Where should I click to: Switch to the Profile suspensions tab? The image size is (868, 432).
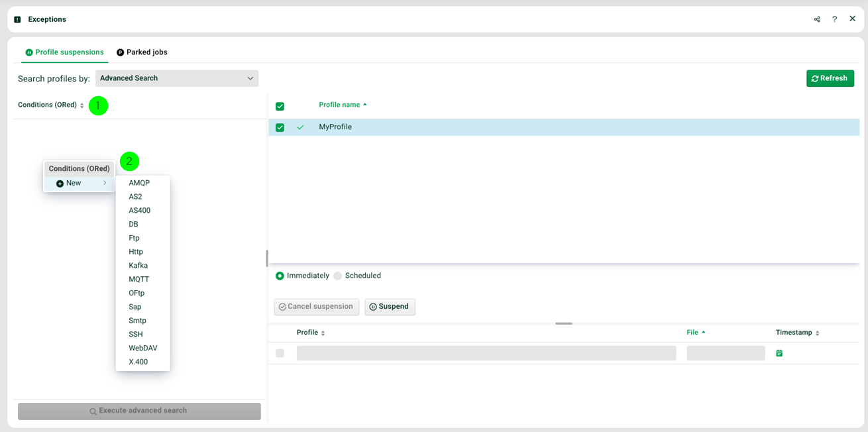[65, 52]
